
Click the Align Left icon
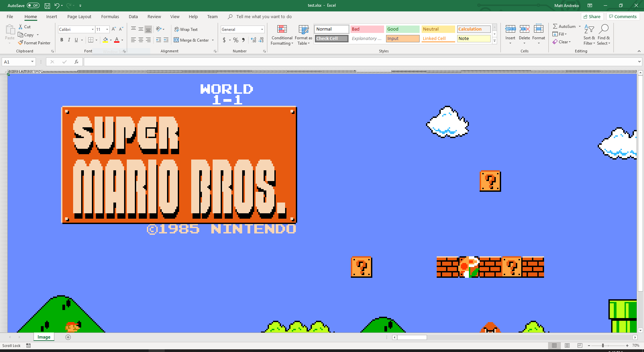pyautogui.click(x=133, y=40)
